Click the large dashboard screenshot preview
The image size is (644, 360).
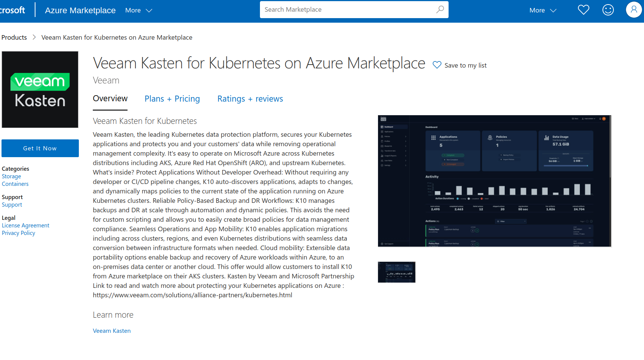tap(495, 181)
